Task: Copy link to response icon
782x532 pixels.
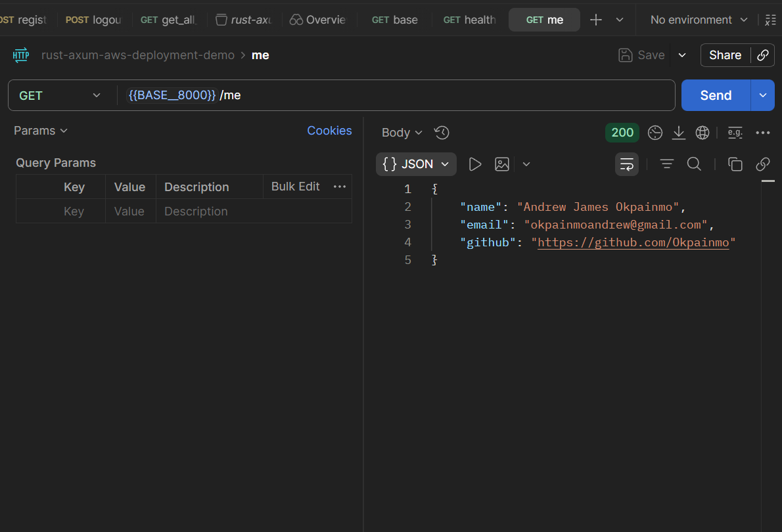Action: pos(762,164)
